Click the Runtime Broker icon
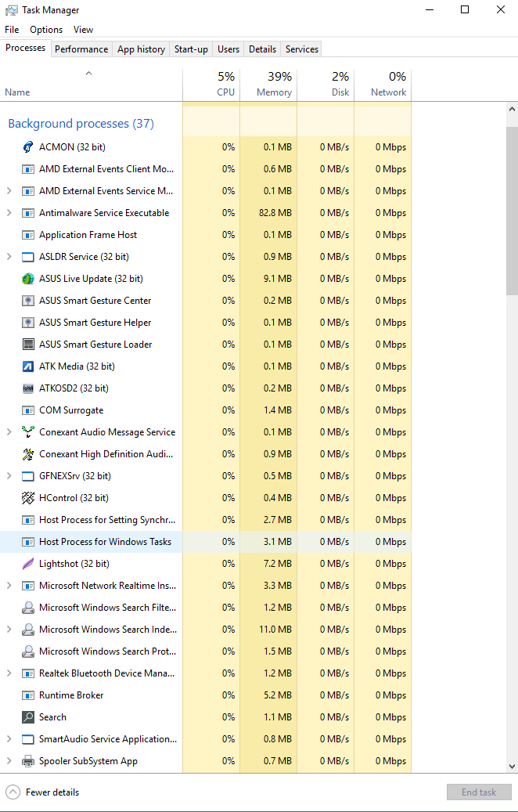518x812 pixels. (28, 695)
